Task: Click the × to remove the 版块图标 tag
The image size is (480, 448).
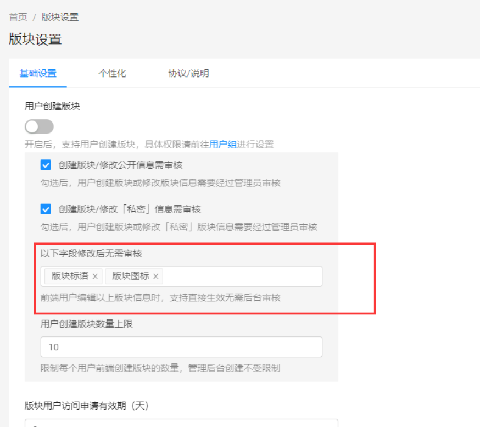Action: point(156,276)
